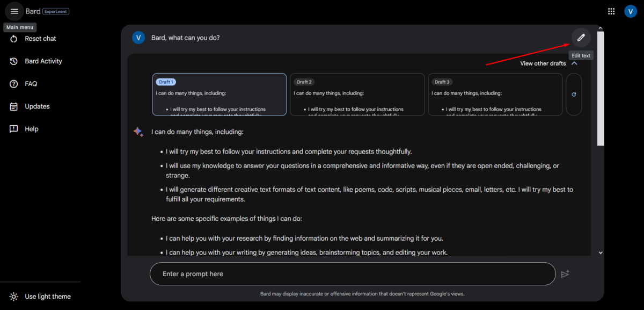Viewport: 644px width, 310px height.
Task: Click the Enter a prompt here field
Action: 353,274
